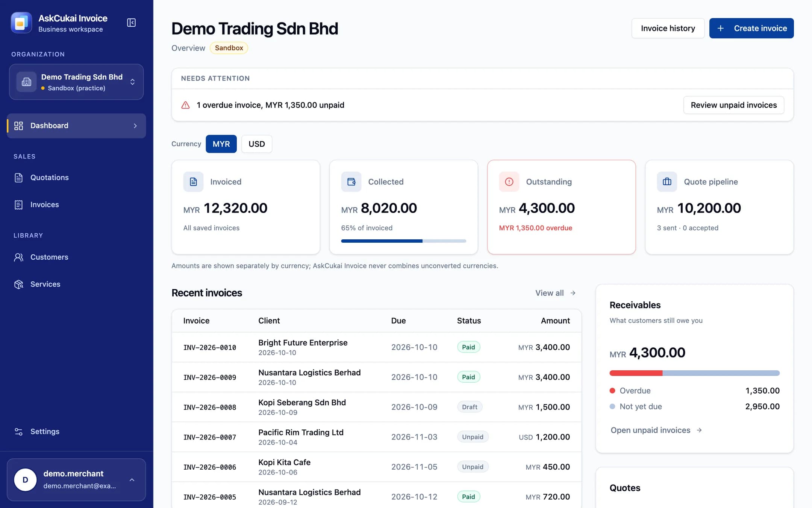
Task: Click Draft status badge for INV-2026-0008
Action: (x=470, y=407)
